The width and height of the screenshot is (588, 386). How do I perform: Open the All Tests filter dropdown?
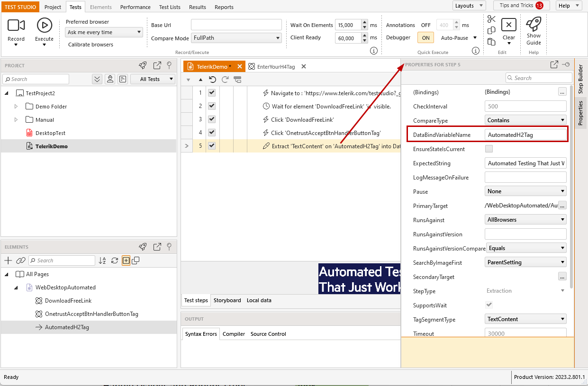pyautogui.click(x=153, y=79)
